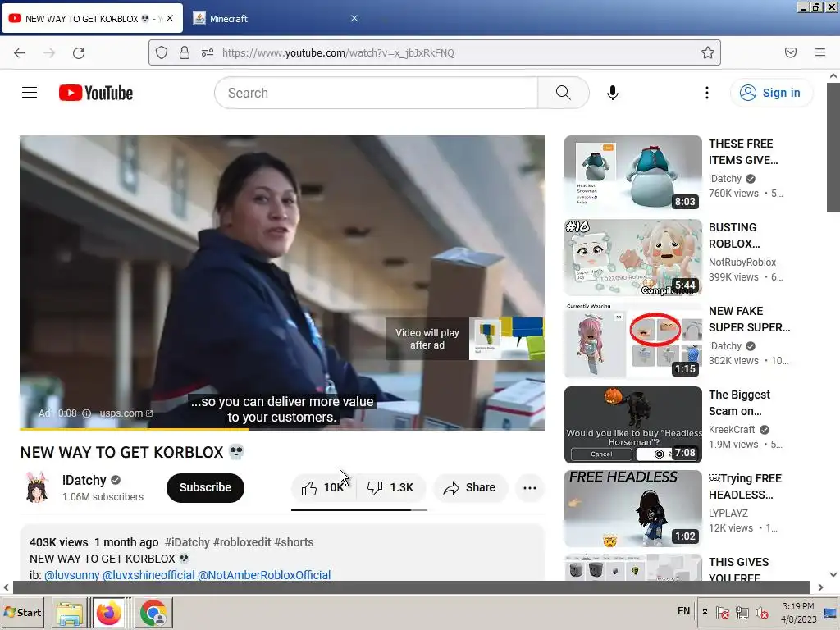Click the #iDatchy hashtag
Viewport: 840px width, 630px height.
click(187, 542)
